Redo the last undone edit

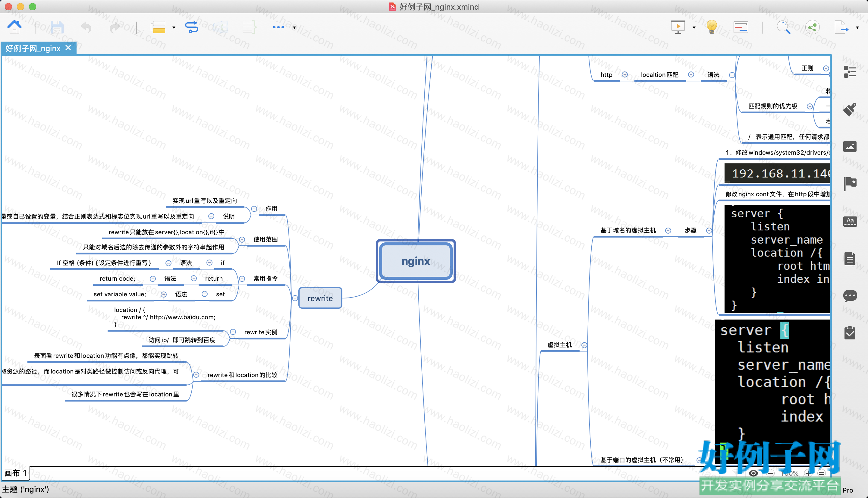tap(115, 27)
